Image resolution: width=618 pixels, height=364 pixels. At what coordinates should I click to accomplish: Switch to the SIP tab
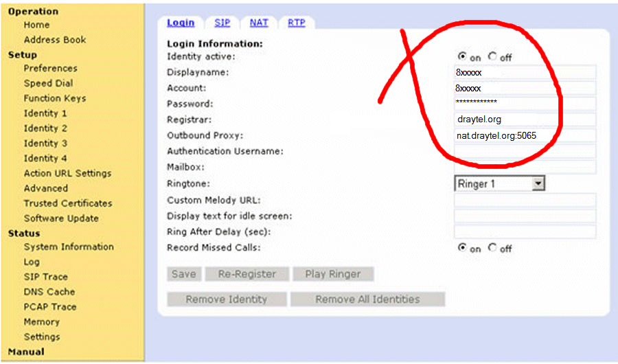point(222,23)
